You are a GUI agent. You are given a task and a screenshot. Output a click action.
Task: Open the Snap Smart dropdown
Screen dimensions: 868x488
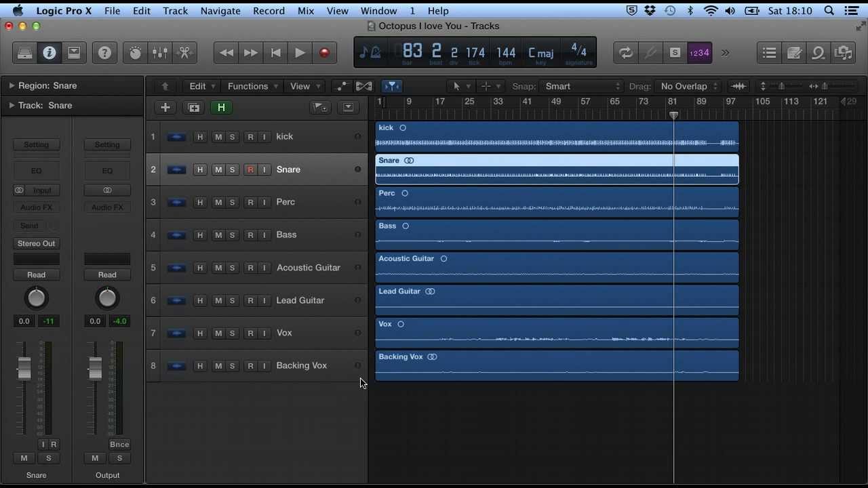coord(581,86)
